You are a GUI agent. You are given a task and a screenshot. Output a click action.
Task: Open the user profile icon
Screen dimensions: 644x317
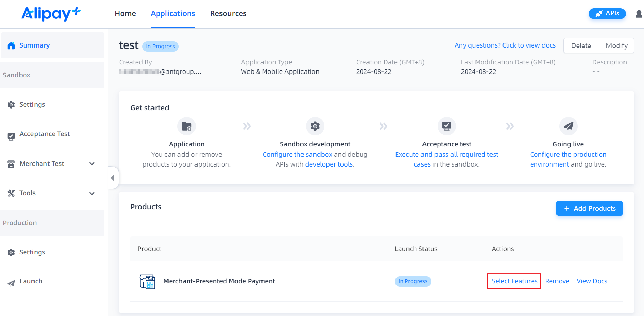click(639, 14)
